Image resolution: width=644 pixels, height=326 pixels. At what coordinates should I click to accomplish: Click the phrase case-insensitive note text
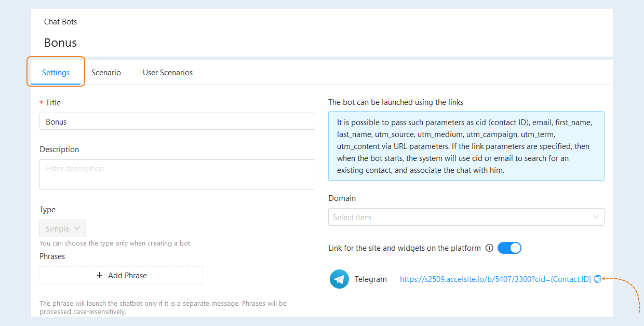click(163, 307)
